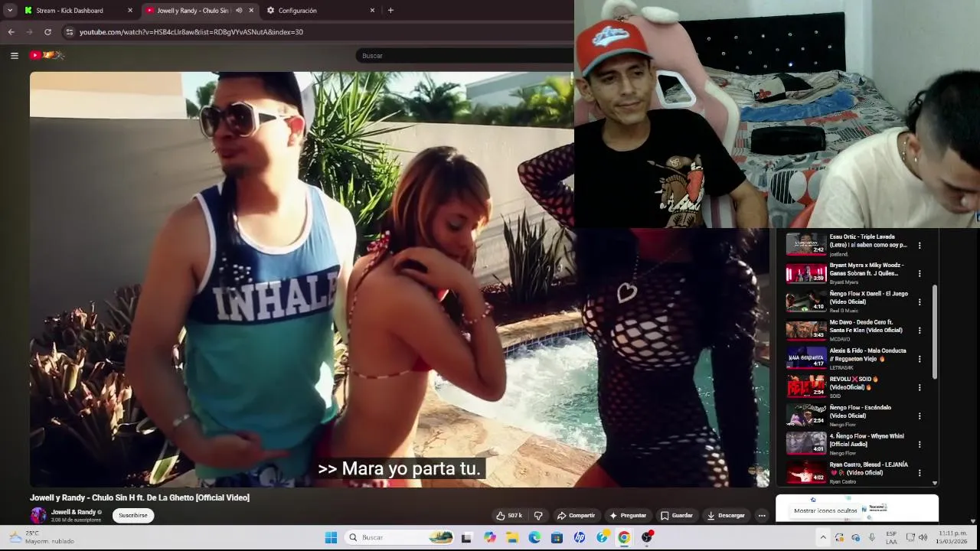Open Ñengo Flow - Whyne Whini audio title
This screenshot has width=980, height=551.
click(x=867, y=440)
